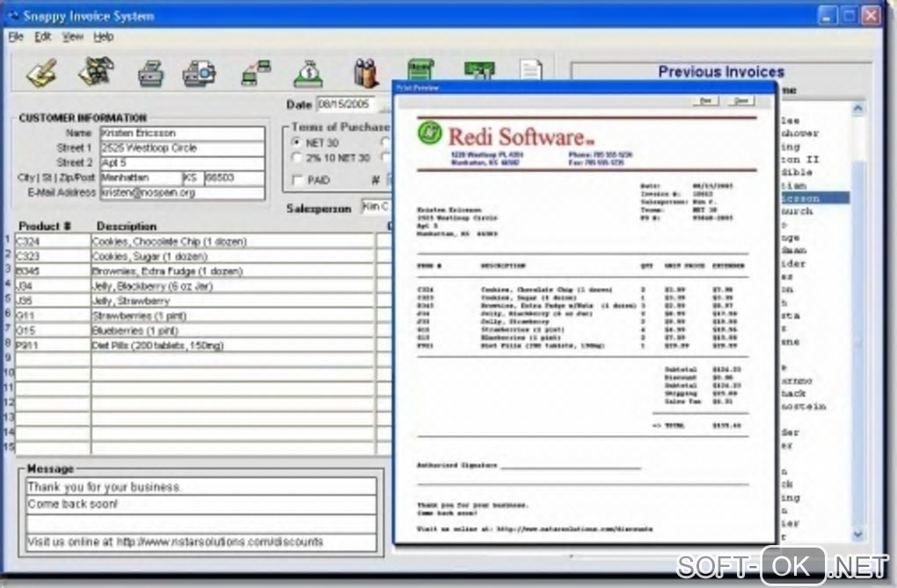Click the Snappy Invoice System title bar icon

point(12,16)
